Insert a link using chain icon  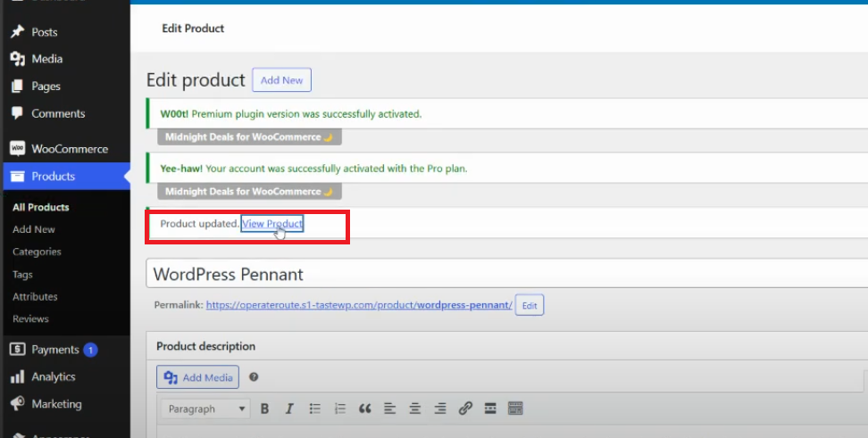[x=464, y=409]
